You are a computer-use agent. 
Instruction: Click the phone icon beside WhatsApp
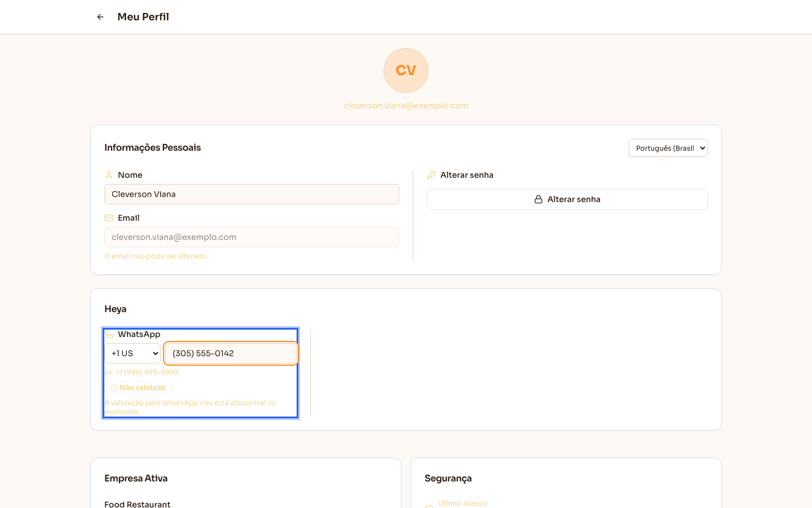[109, 334]
